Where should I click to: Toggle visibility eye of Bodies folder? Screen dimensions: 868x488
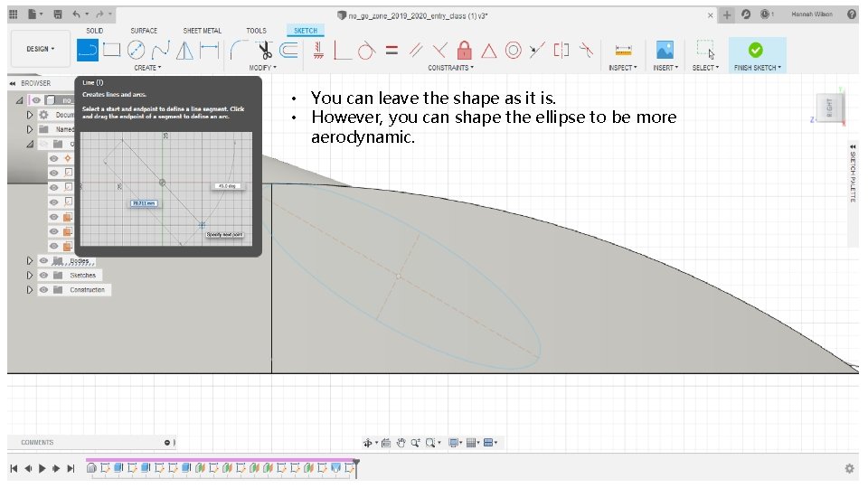pos(43,260)
